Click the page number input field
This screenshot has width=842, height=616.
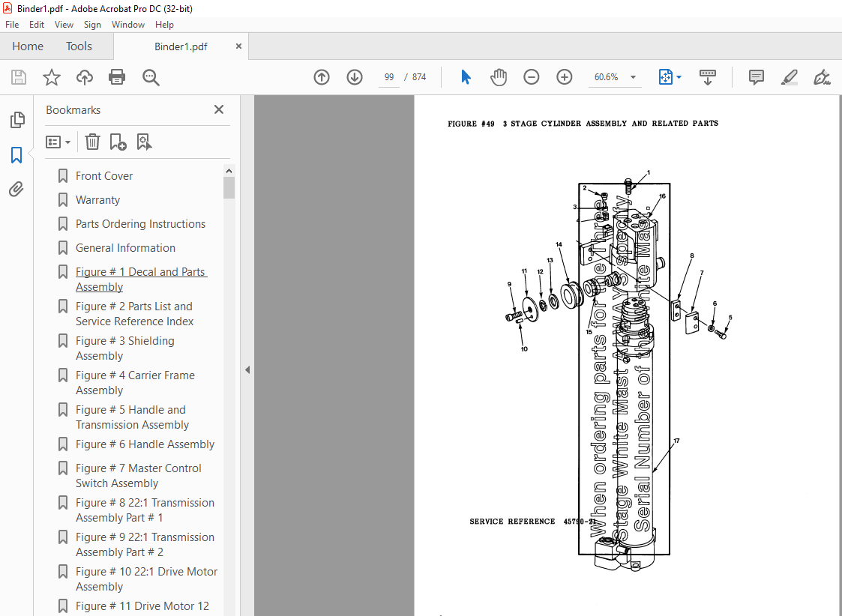(389, 77)
